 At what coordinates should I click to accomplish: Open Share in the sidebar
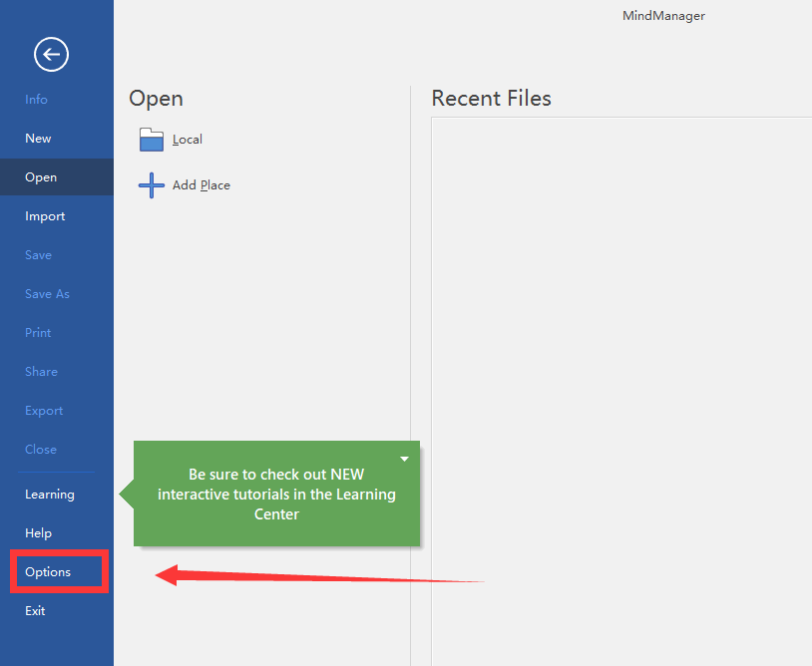tap(42, 372)
